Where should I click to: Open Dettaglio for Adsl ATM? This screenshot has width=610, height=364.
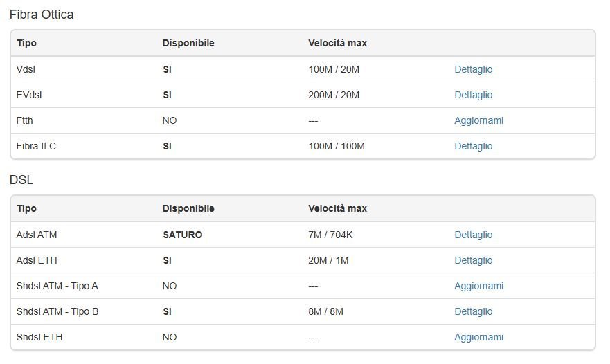pos(473,235)
